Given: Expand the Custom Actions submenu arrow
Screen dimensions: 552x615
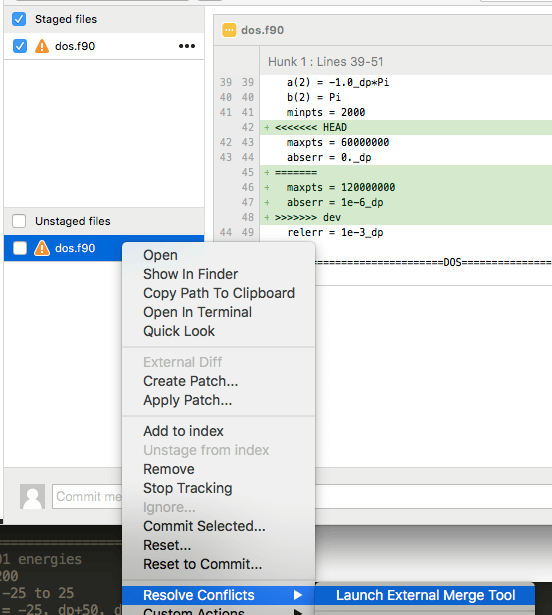Looking at the screenshot, I should pos(298,612).
